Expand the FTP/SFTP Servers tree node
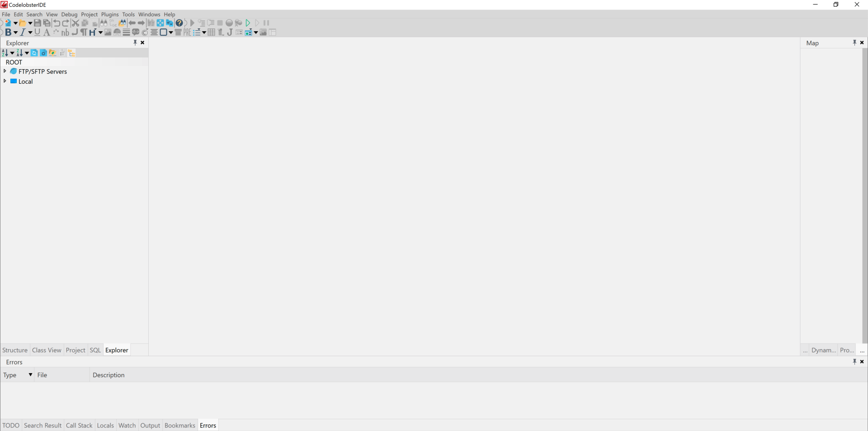 pos(5,71)
